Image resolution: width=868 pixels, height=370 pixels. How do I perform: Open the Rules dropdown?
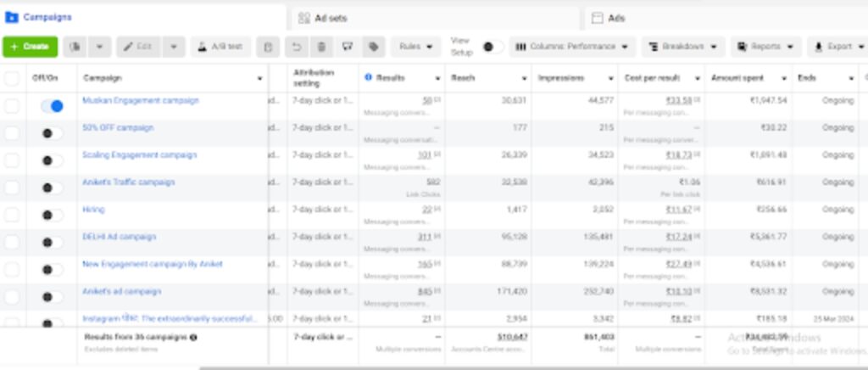pos(415,47)
